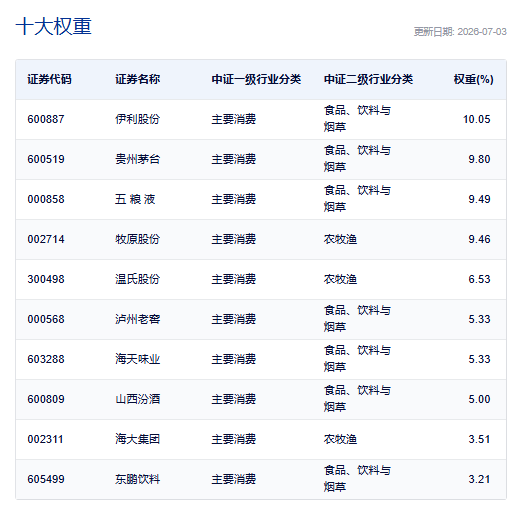Click weight value 9.49

pyautogui.click(x=479, y=199)
